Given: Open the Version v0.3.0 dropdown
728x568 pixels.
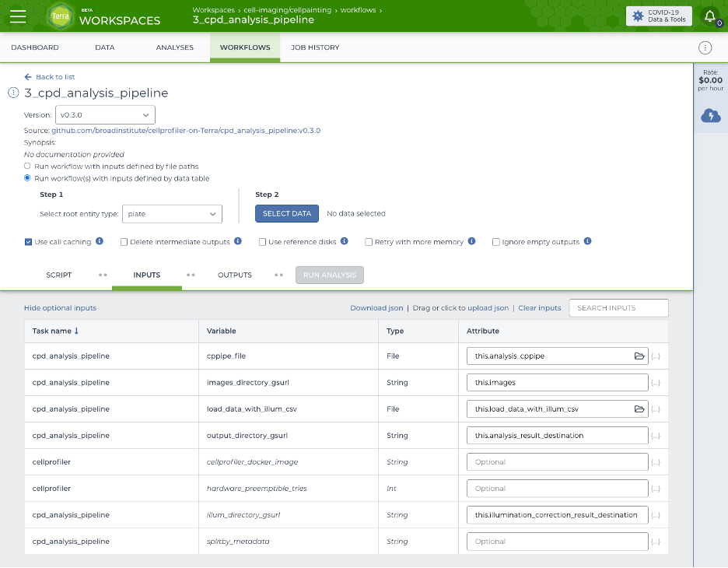Looking at the screenshot, I should point(107,115).
